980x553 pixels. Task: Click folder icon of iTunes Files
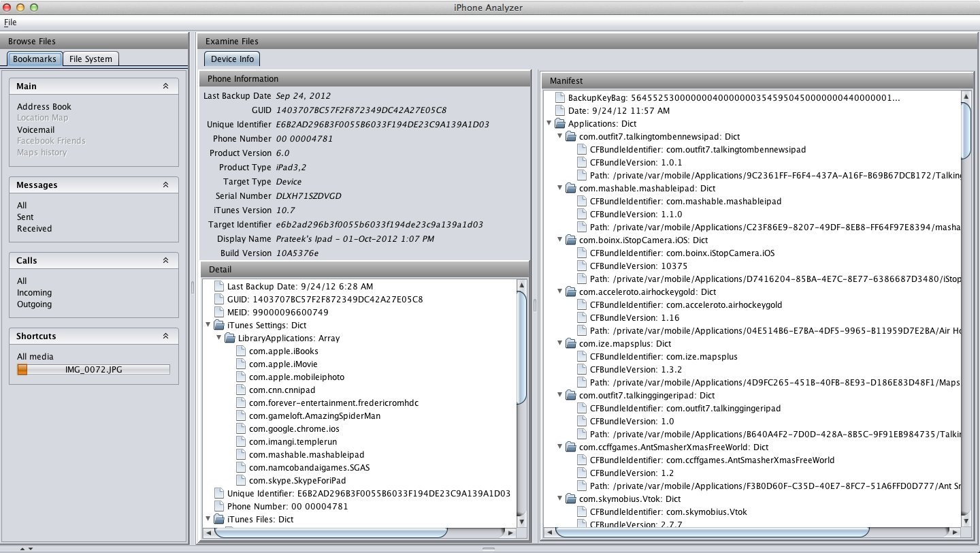coord(219,520)
